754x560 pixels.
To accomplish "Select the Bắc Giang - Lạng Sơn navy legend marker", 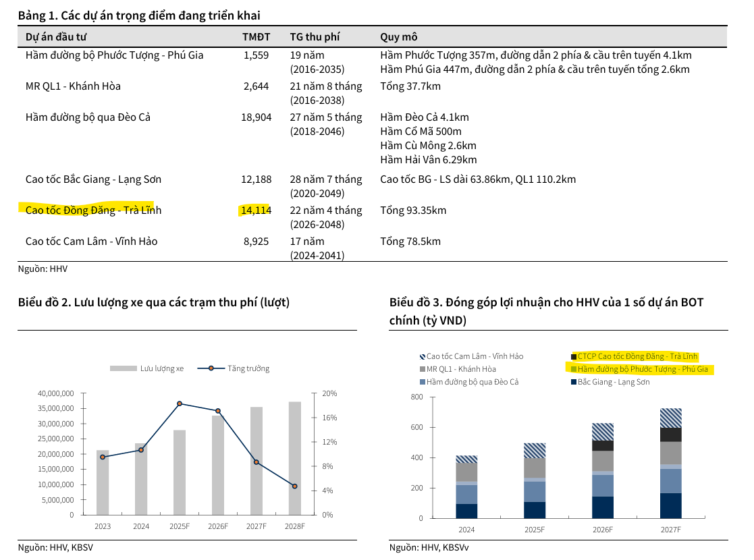I will (x=573, y=382).
